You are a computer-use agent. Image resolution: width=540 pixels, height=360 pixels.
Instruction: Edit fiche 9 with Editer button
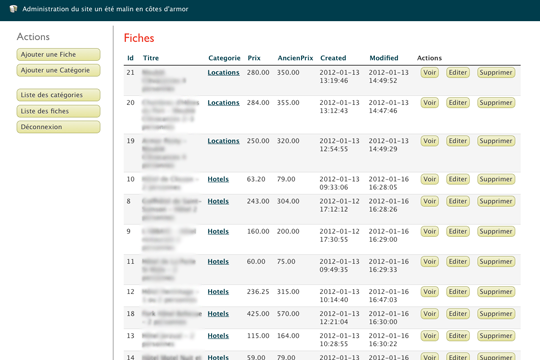point(458,232)
